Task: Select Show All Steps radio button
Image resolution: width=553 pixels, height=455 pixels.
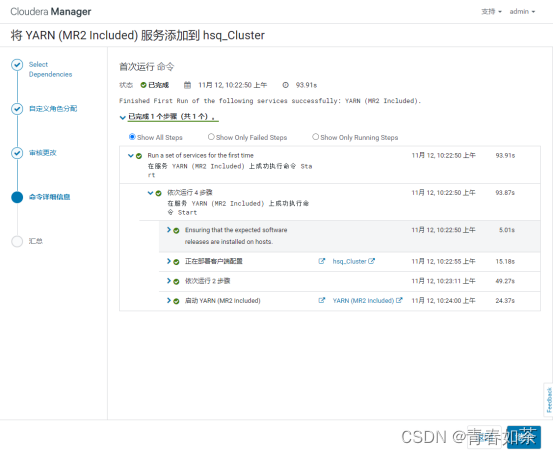Action: [x=132, y=136]
